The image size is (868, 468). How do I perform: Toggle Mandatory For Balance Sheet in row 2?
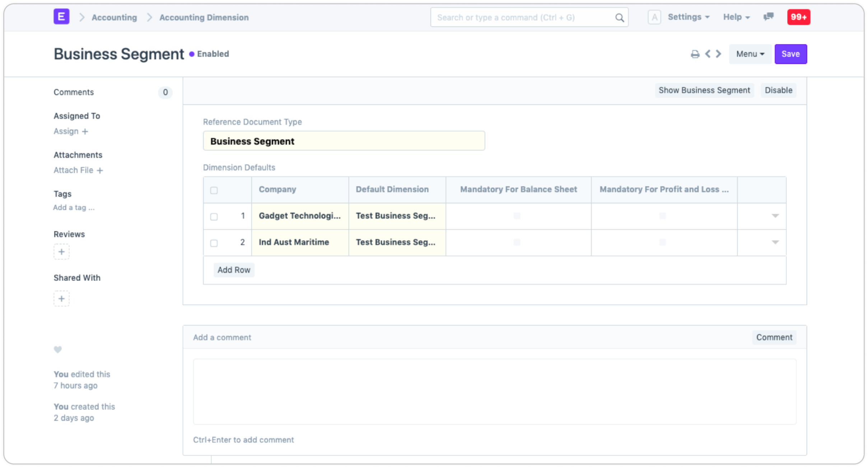tap(517, 242)
